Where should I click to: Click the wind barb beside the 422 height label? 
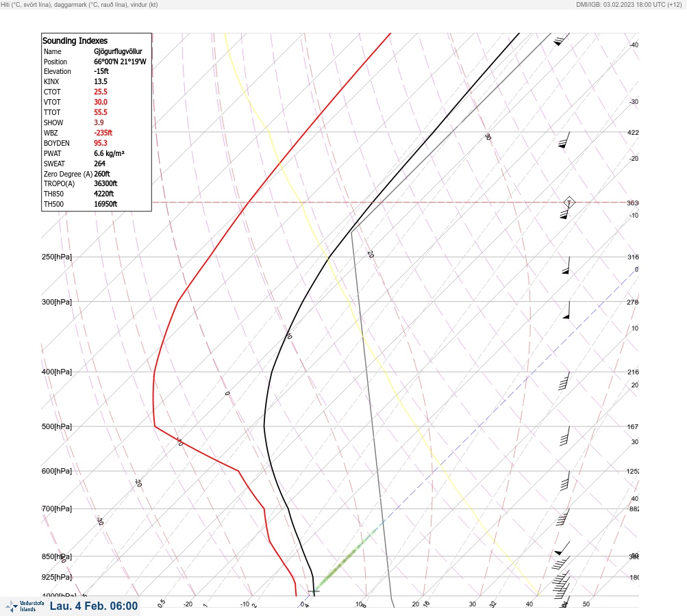(x=564, y=140)
